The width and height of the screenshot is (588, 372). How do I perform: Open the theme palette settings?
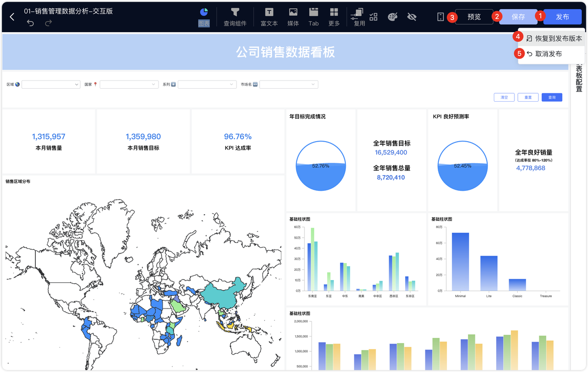[x=392, y=17]
